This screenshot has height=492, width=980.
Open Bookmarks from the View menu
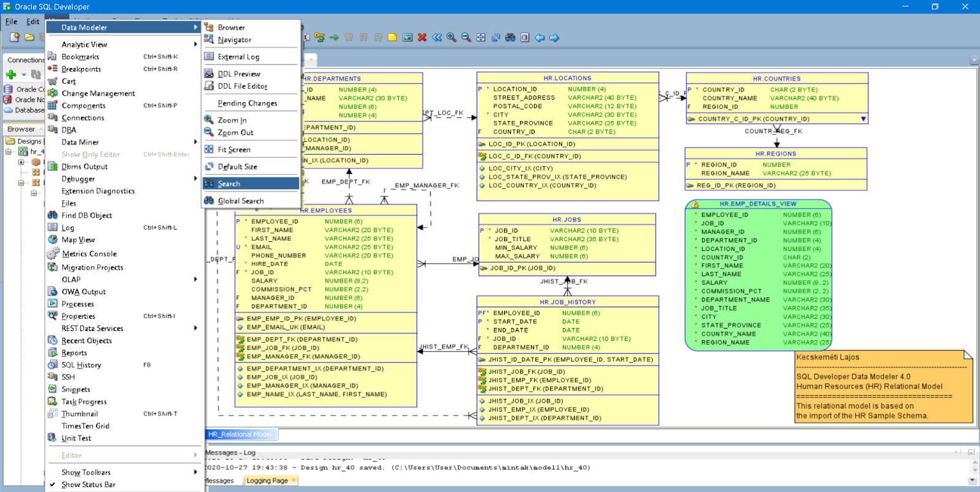(124, 57)
